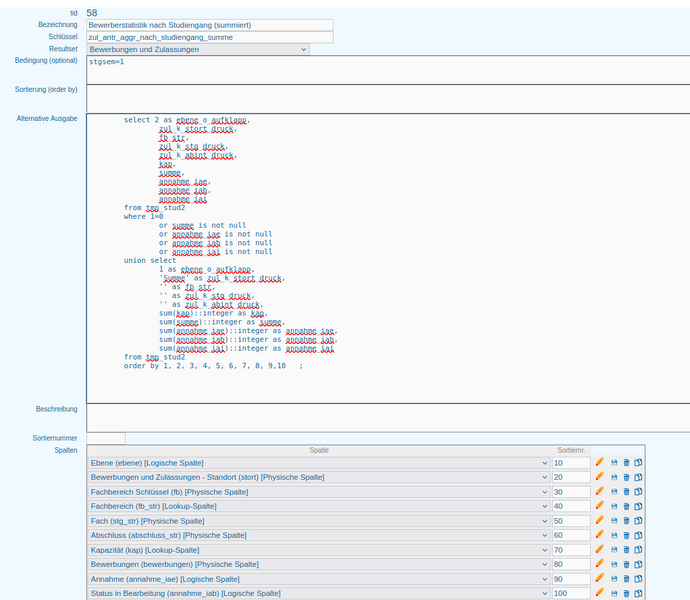The image size is (690, 600).
Task: Open the 'Fach (stg_str)' column dropdown
Action: (x=319, y=521)
